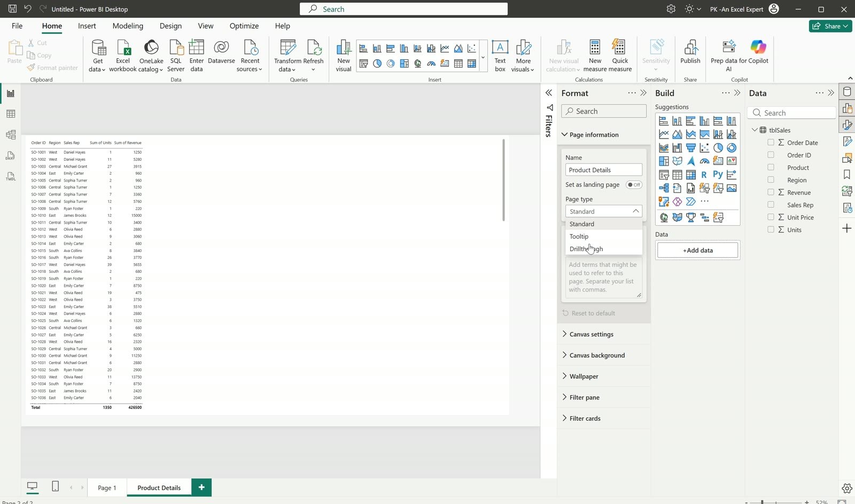Insert a New visual

point(344,56)
